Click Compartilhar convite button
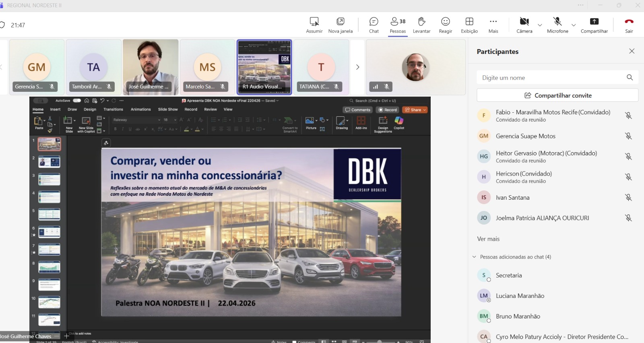Viewport: 644px width, 343px height. click(557, 95)
